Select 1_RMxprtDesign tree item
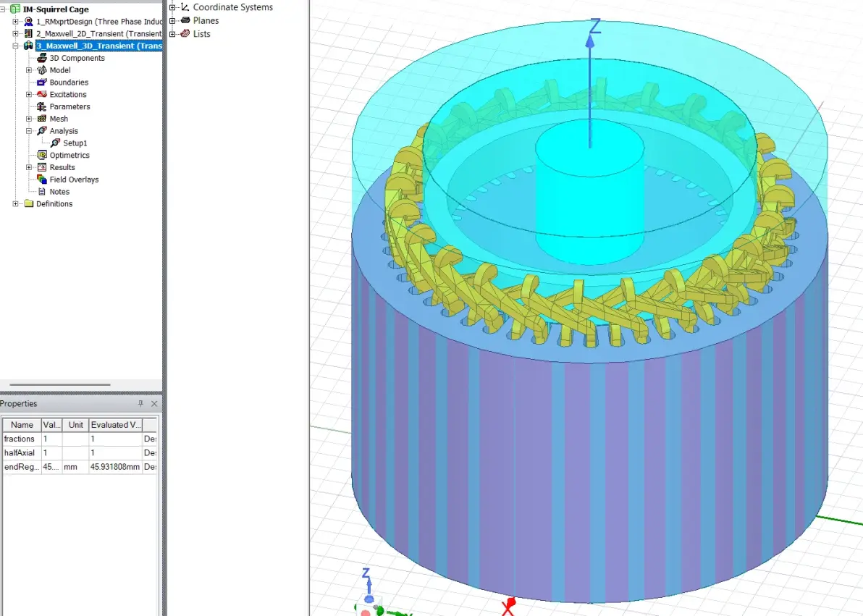 [99, 22]
